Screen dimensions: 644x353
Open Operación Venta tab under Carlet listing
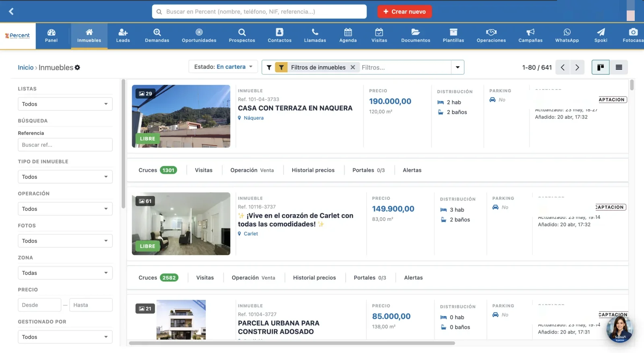pyautogui.click(x=254, y=278)
